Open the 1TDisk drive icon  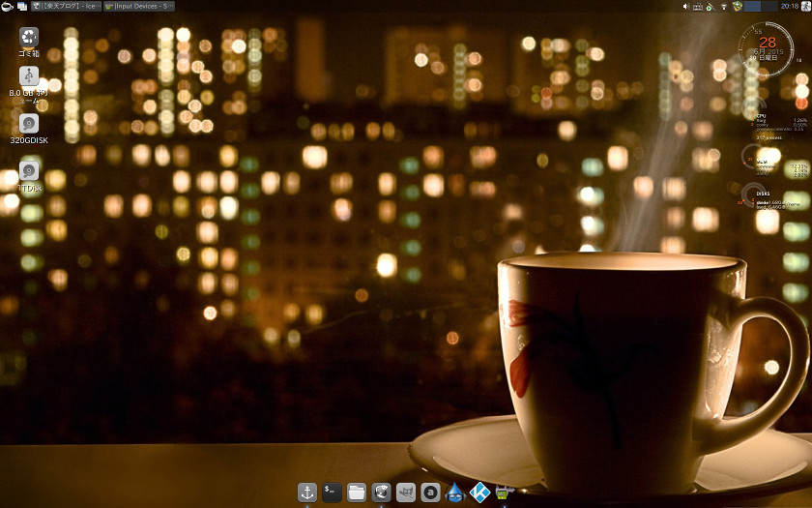tap(29, 171)
